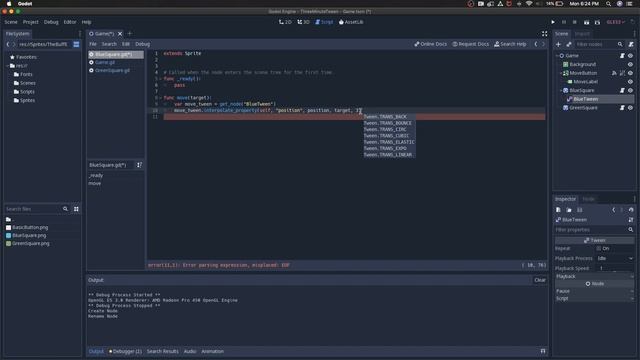Open the Project menu
Image resolution: width=640 pixels, height=360 pixels.
pos(31,22)
